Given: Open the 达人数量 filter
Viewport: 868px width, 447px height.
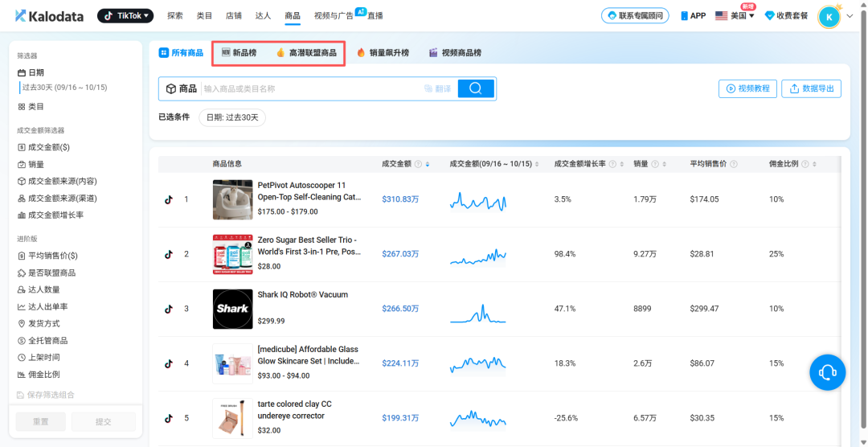Looking at the screenshot, I should [x=39, y=289].
